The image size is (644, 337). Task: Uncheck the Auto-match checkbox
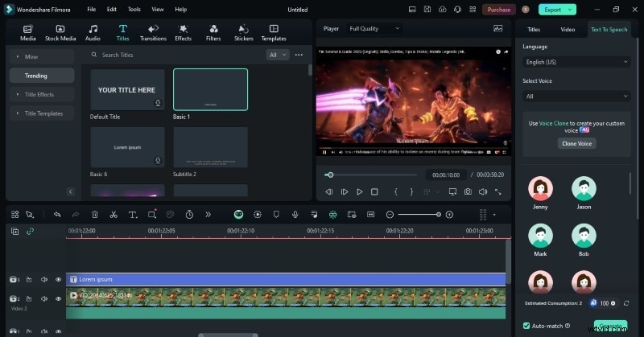[526, 326]
